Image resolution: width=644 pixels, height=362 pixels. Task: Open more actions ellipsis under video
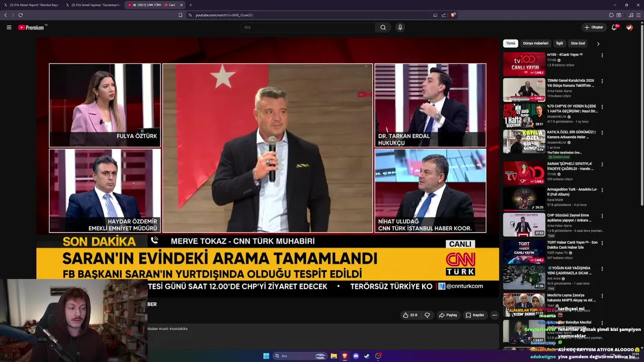pyautogui.click(x=494, y=315)
